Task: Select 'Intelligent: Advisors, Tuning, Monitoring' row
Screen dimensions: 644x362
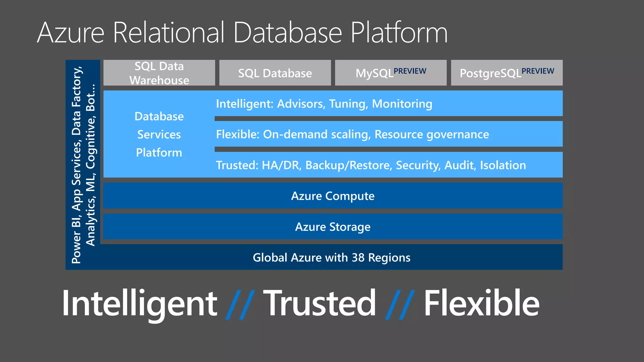Action: coord(389,103)
